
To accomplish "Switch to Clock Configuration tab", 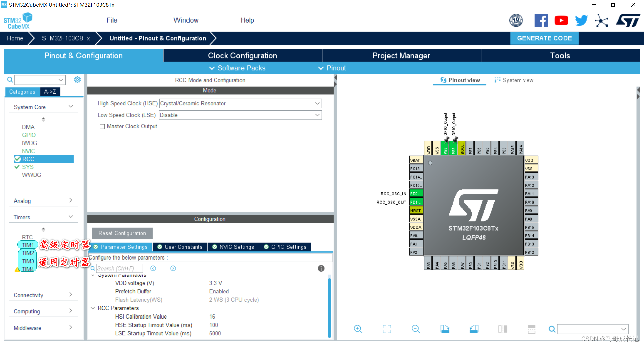I will pyautogui.click(x=243, y=56).
